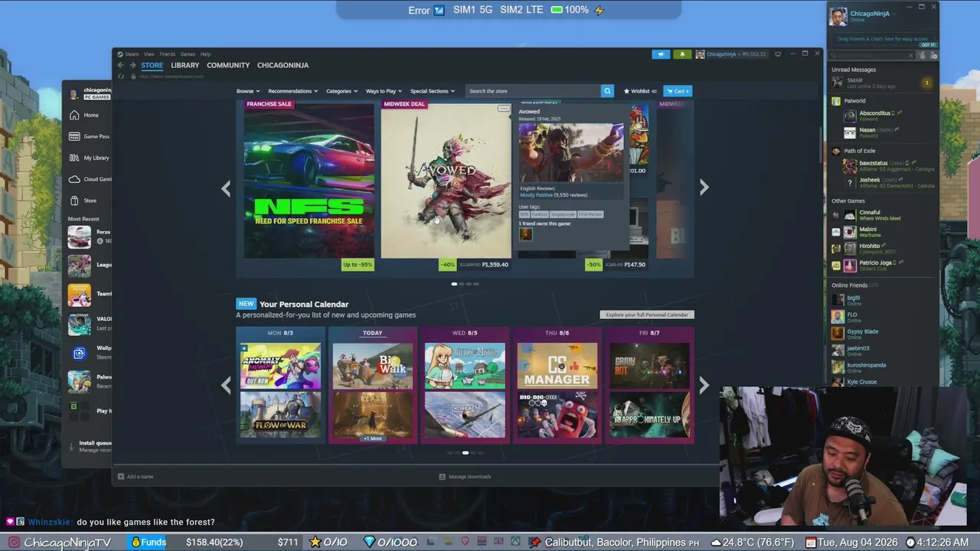Open My Library in Xbox app sidebar
Viewport: 980px width, 551px height.
tap(89, 158)
